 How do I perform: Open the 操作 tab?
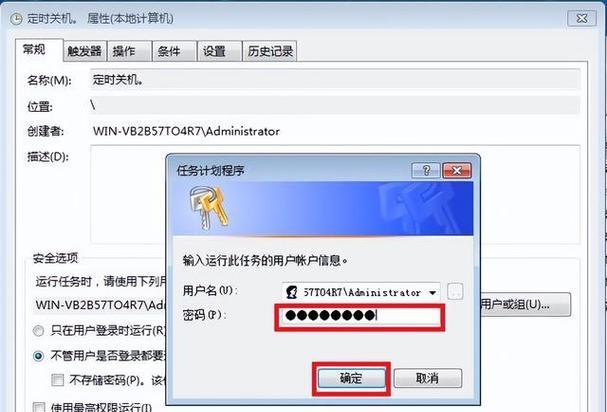129,51
